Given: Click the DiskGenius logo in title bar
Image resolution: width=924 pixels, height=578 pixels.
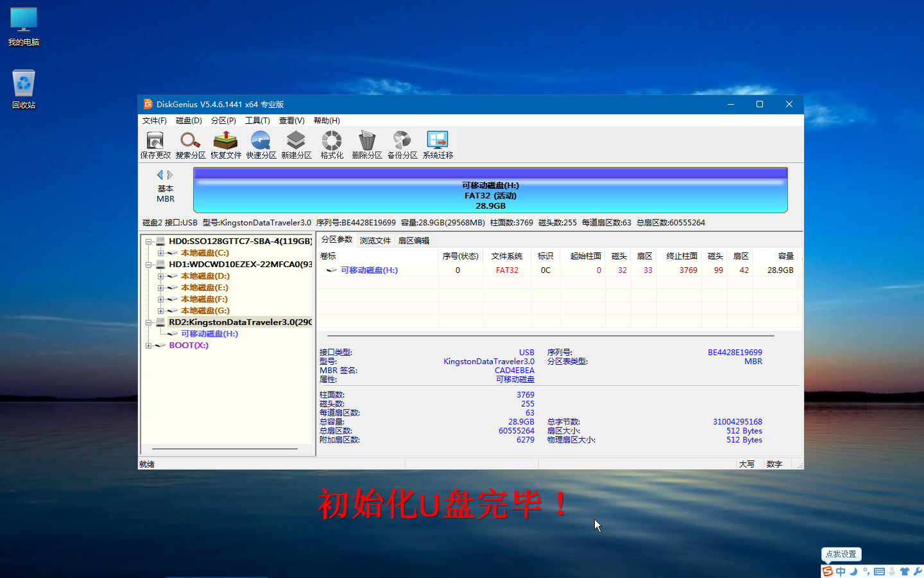Looking at the screenshot, I should [x=148, y=104].
